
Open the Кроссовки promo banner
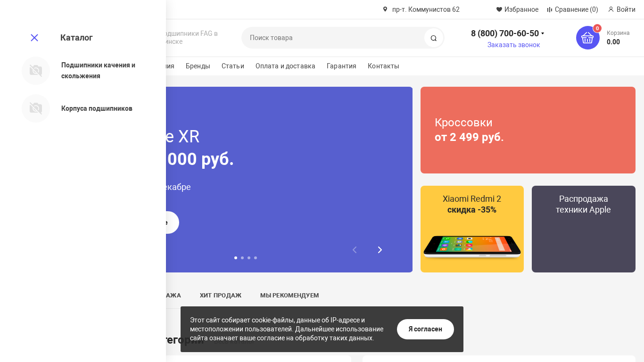(528, 130)
